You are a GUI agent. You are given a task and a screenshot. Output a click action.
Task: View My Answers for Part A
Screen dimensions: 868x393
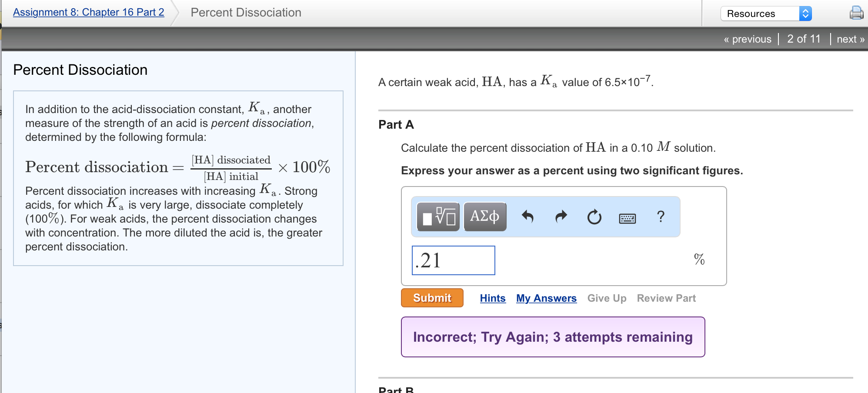coord(546,298)
